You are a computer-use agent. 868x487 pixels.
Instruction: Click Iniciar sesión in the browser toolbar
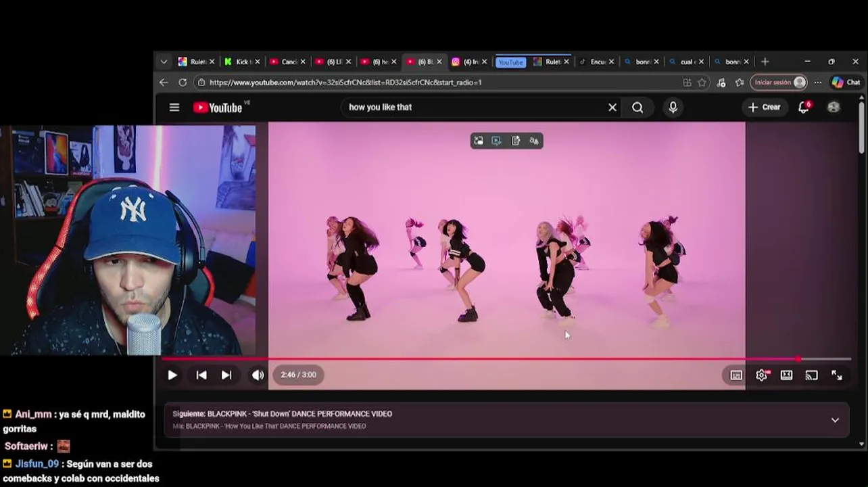(x=779, y=83)
